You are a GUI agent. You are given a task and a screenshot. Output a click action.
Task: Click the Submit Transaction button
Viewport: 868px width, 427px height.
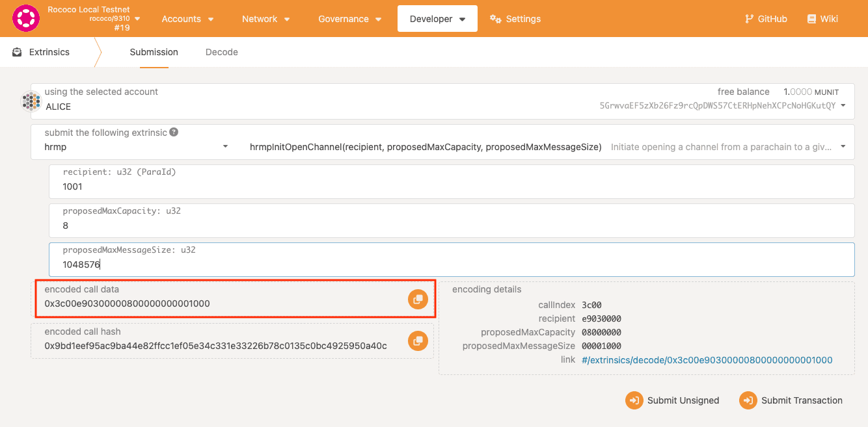(791, 400)
